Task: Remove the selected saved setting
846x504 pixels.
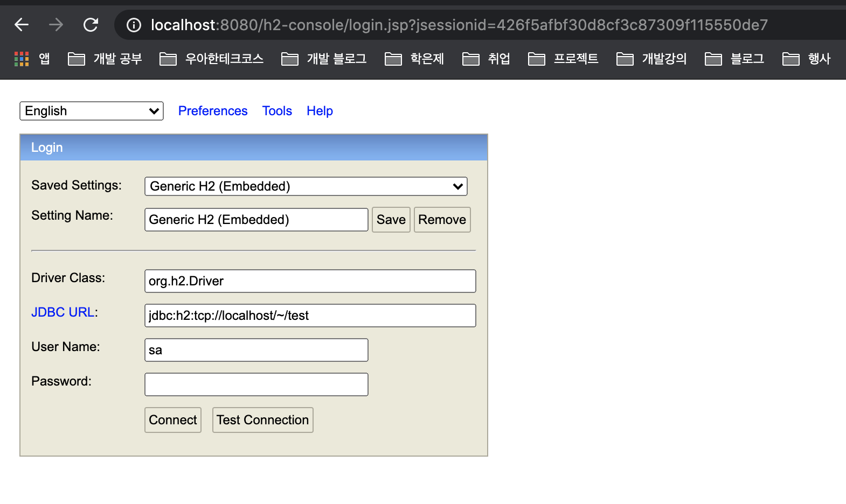Action: 442,220
